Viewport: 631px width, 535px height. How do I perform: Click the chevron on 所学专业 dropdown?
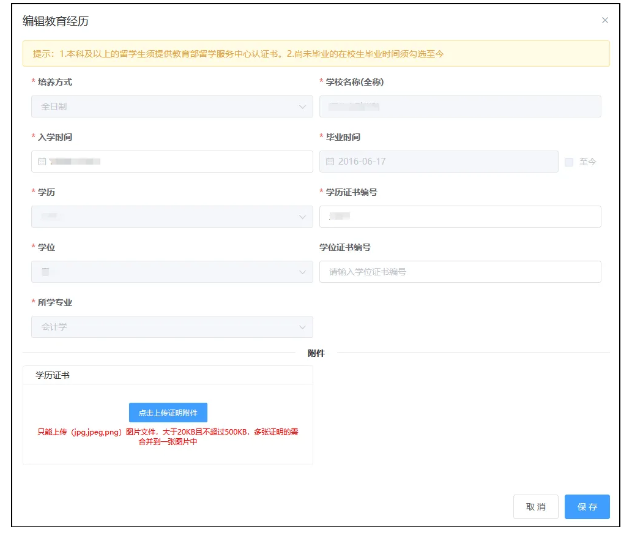click(304, 327)
